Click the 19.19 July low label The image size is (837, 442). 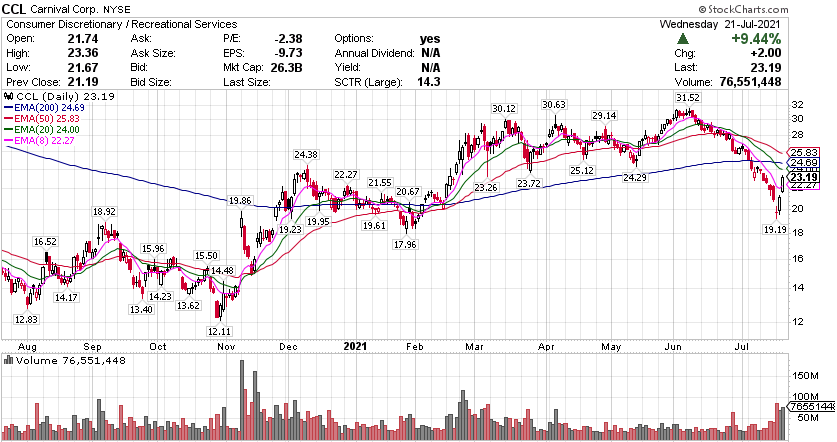click(775, 230)
